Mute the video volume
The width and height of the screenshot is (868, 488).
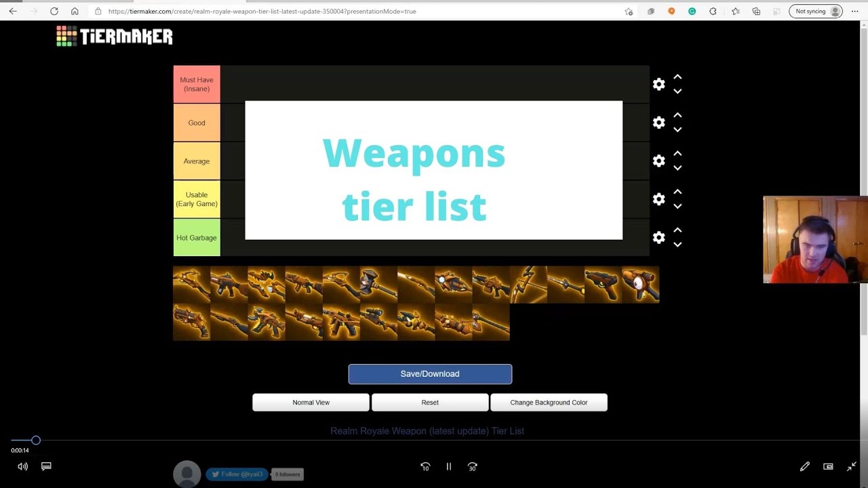23,466
